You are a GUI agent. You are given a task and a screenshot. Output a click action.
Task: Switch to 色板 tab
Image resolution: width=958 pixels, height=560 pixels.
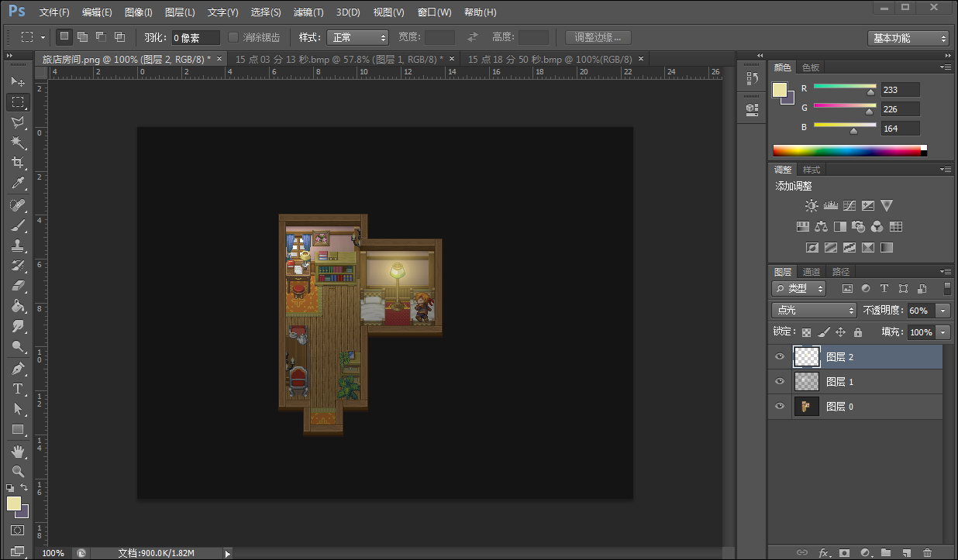click(x=811, y=67)
